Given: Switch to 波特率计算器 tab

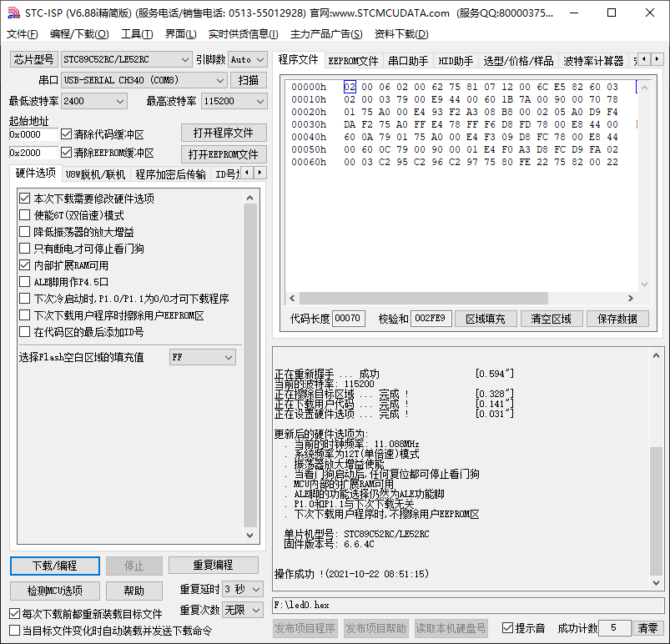Looking at the screenshot, I should [593, 61].
